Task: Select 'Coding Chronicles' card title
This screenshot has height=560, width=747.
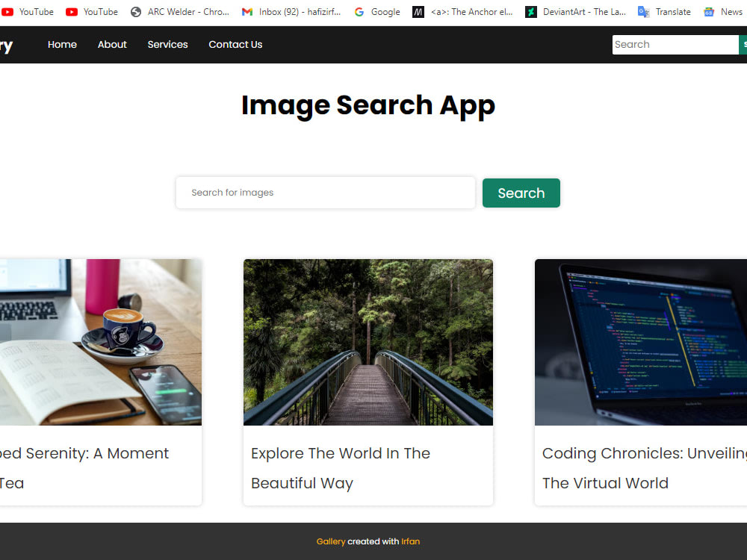Action: [645, 467]
